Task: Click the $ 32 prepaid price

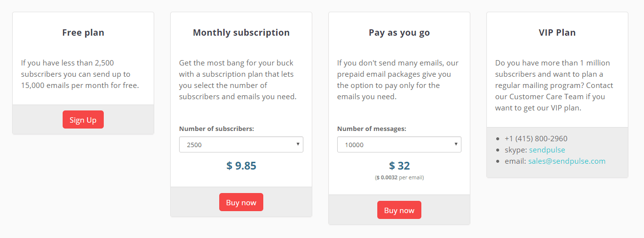Action: pyautogui.click(x=399, y=166)
